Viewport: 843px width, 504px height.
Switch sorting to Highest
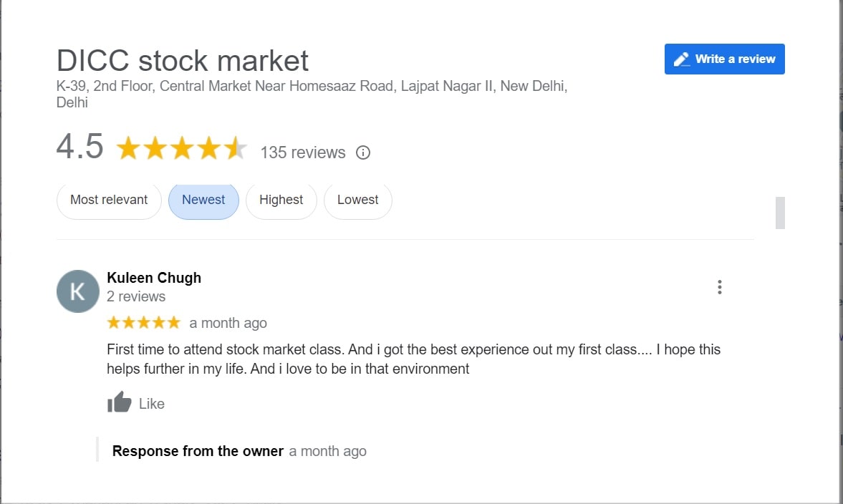pyautogui.click(x=281, y=200)
